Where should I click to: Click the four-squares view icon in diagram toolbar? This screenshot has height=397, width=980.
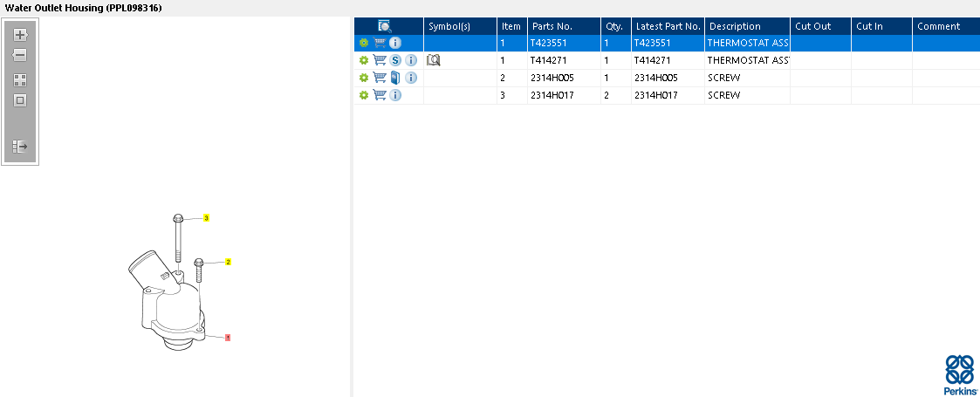click(20, 79)
